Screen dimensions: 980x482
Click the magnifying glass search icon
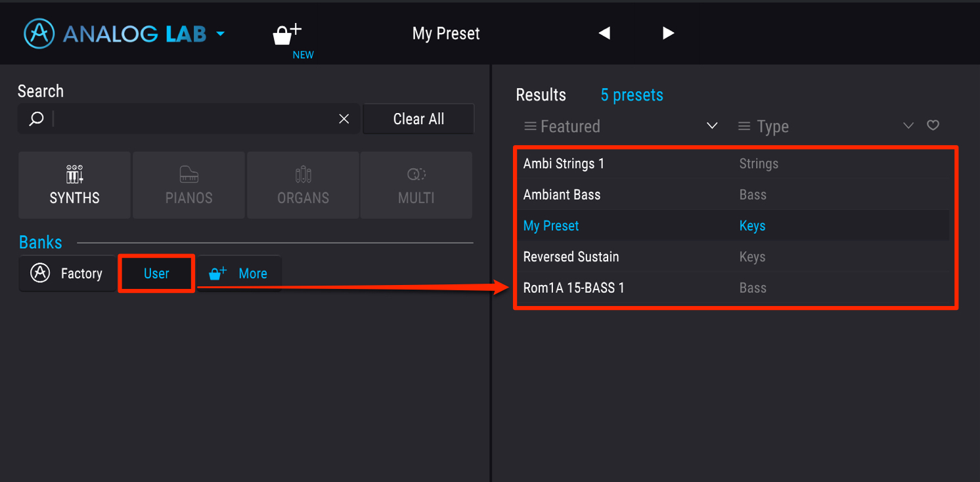[37, 119]
